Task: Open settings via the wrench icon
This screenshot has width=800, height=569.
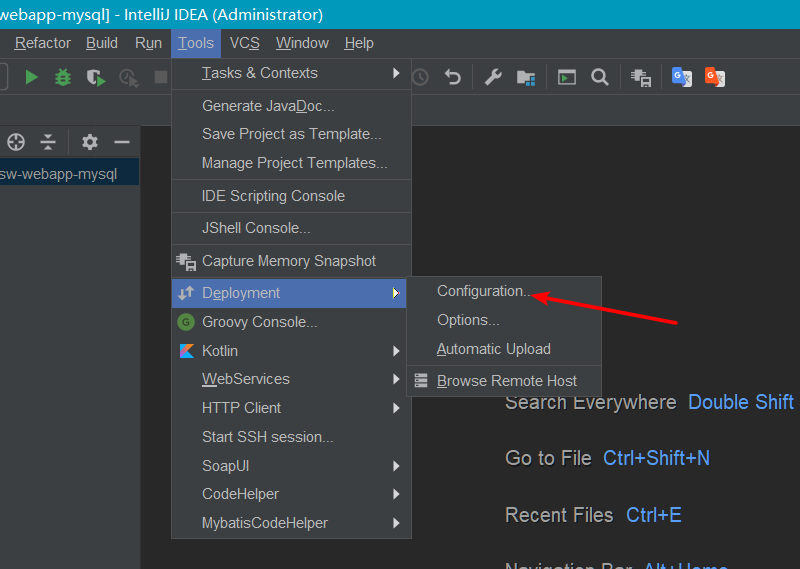Action: click(x=493, y=77)
